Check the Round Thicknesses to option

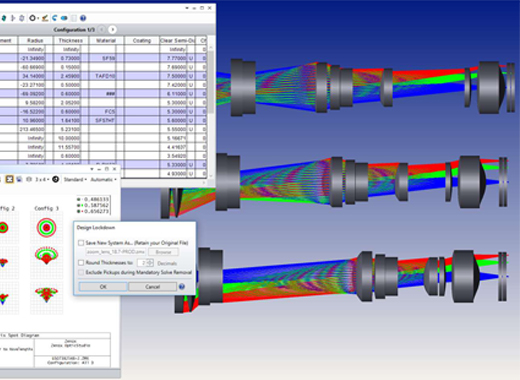click(81, 263)
